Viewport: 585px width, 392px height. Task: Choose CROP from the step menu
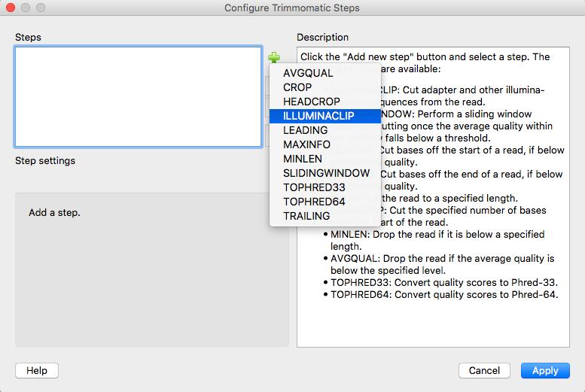pos(325,87)
